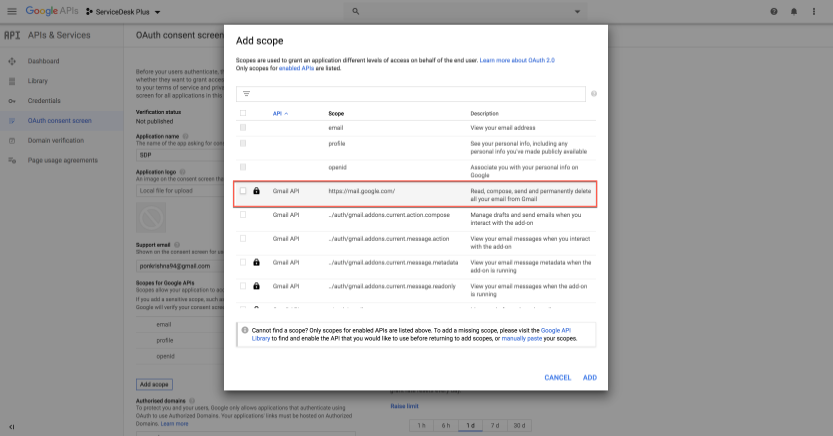Open the notifications bell
The image size is (833, 436).
tap(795, 11)
